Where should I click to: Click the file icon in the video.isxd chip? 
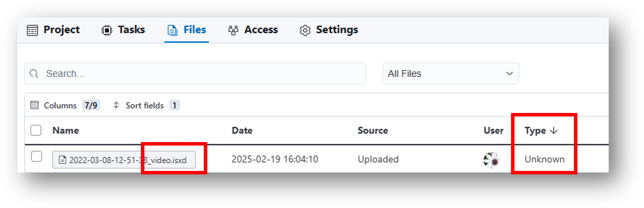point(62,160)
